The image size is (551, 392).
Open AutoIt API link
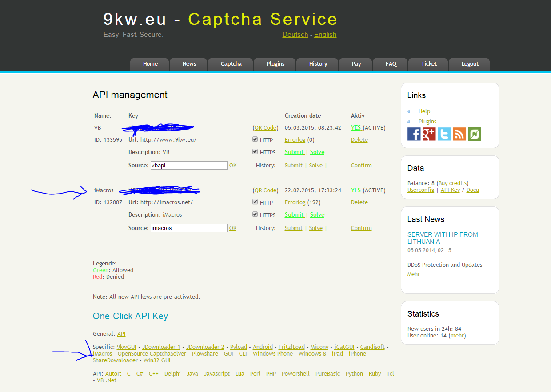113,374
